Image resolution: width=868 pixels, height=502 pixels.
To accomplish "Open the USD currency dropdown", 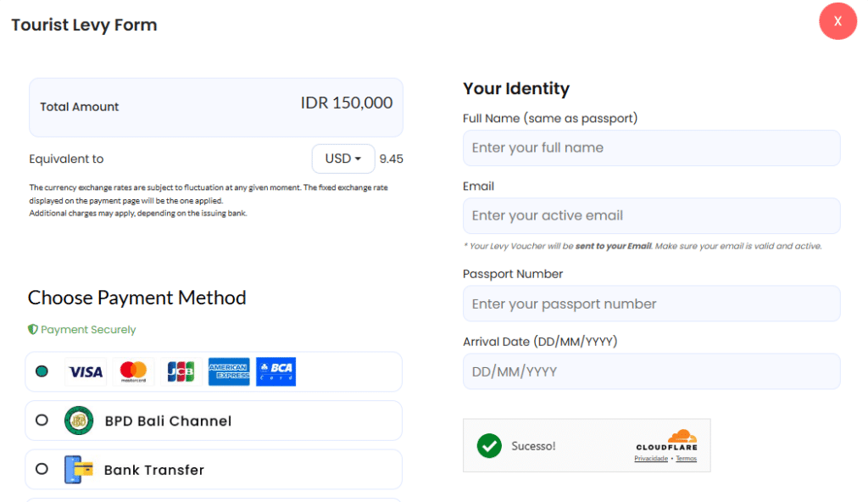I will tap(343, 159).
